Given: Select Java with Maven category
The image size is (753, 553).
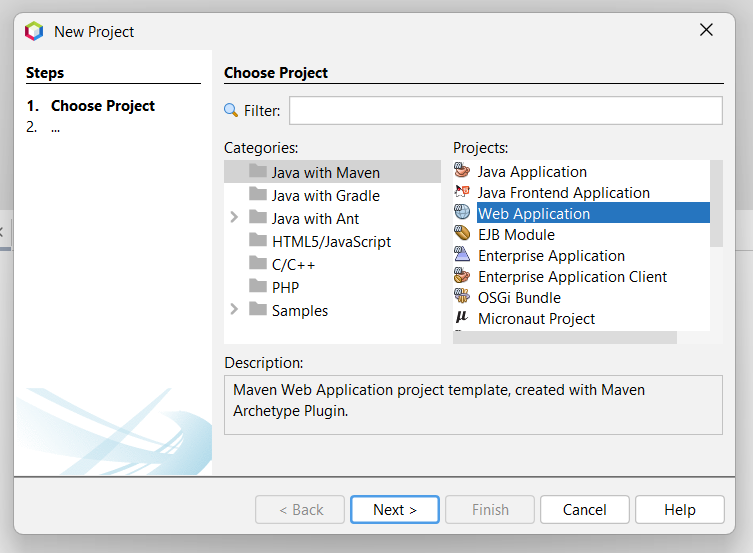Looking at the screenshot, I should click(x=332, y=172).
